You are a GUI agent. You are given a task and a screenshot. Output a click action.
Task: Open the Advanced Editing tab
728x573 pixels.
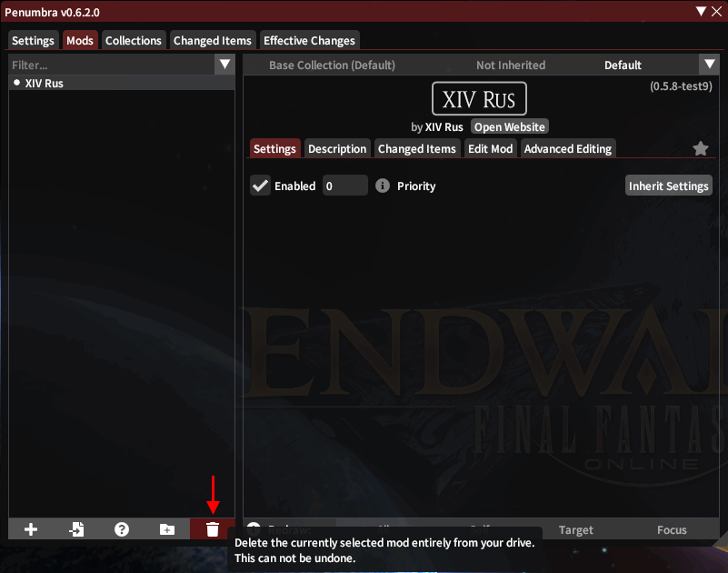(x=568, y=149)
